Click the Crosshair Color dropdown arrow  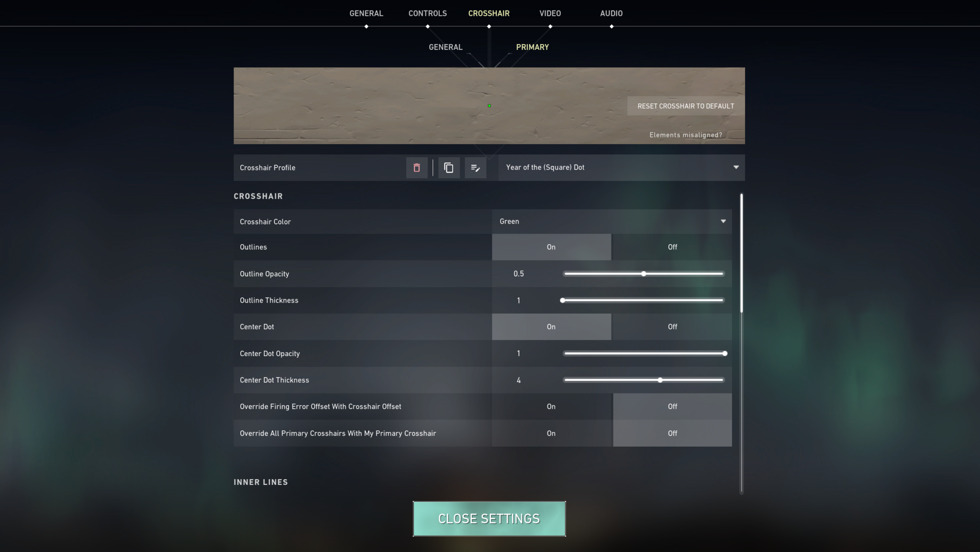(x=724, y=221)
